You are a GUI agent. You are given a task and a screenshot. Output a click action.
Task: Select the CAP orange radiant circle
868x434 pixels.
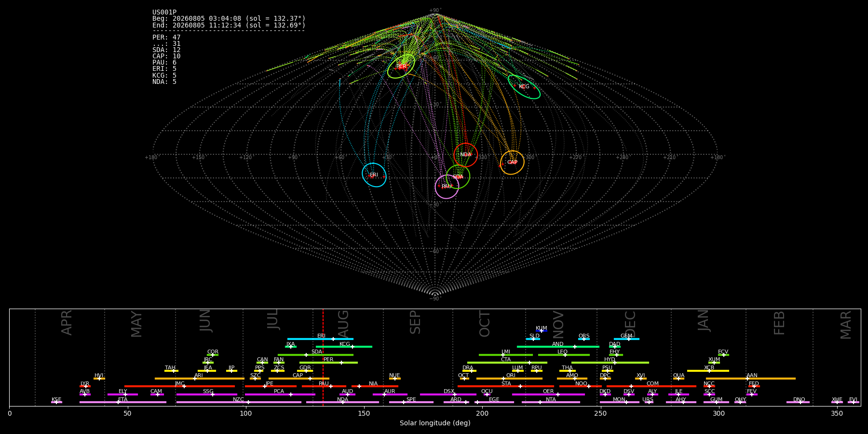click(512, 163)
